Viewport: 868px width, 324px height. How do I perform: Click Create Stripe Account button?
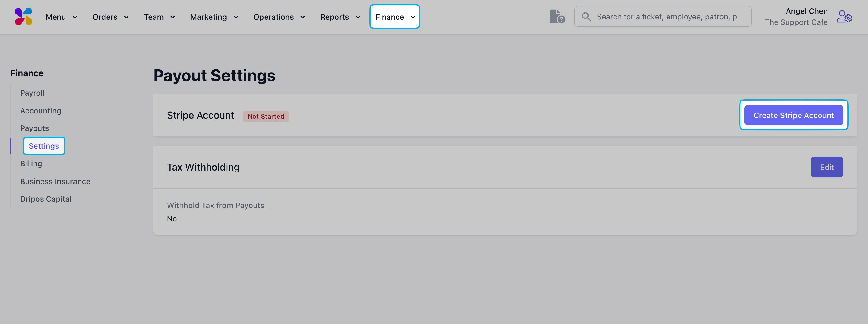794,115
